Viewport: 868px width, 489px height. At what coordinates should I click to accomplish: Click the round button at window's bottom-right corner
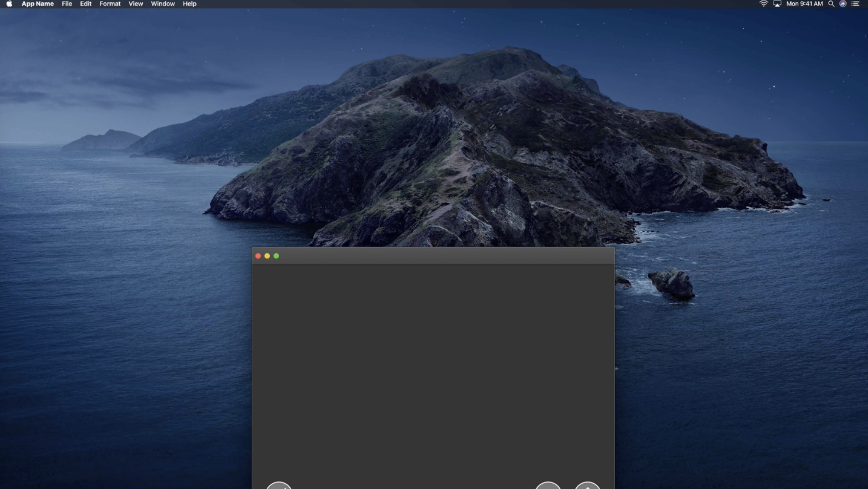pyautogui.click(x=587, y=486)
